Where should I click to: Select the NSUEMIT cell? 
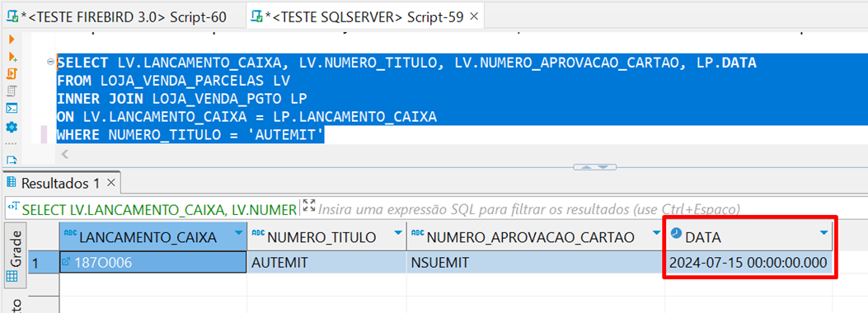535,263
